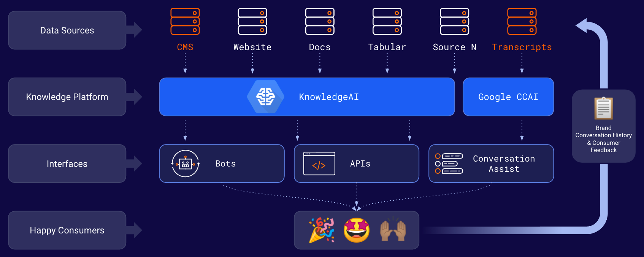Viewport: 644px width, 257px height.
Task: Click the CMS server stack icon
Action: (x=185, y=22)
